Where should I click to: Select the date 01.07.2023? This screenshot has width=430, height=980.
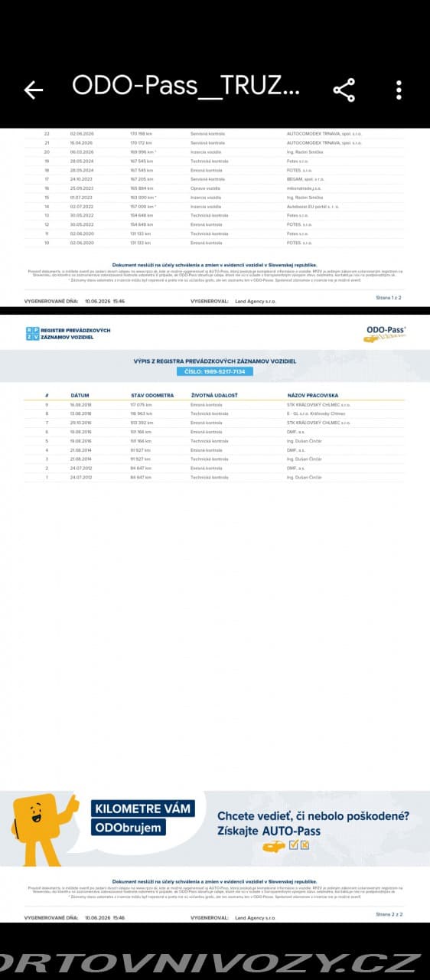click(81, 198)
